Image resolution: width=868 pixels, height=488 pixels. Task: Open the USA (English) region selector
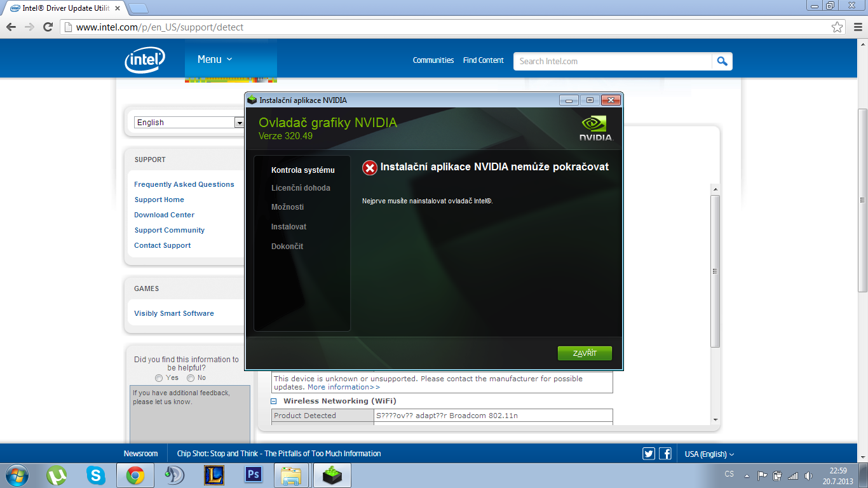click(709, 454)
